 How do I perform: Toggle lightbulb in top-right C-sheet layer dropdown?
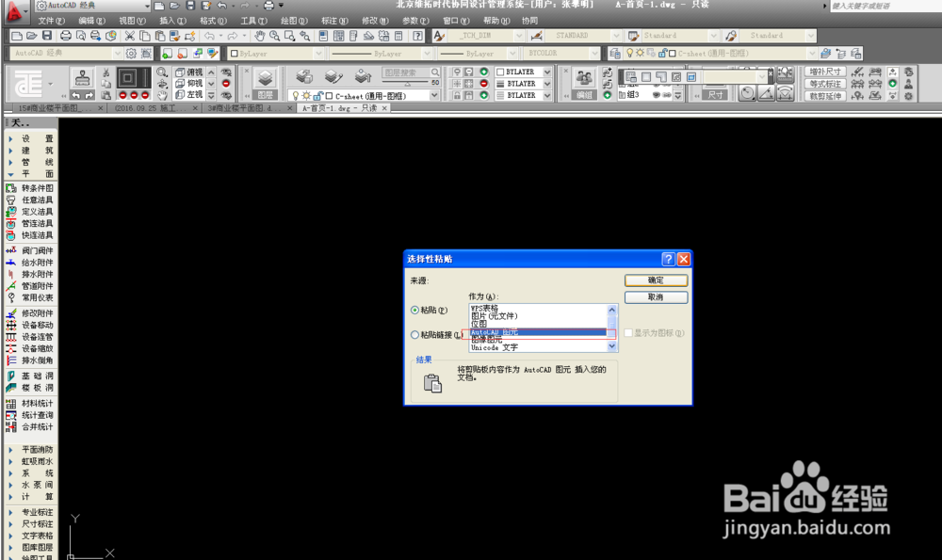[x=629, y=54]
